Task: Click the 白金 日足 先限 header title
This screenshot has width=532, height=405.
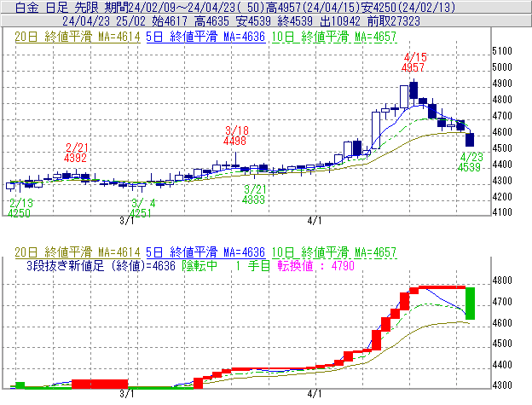Action: tap(56, 7)
